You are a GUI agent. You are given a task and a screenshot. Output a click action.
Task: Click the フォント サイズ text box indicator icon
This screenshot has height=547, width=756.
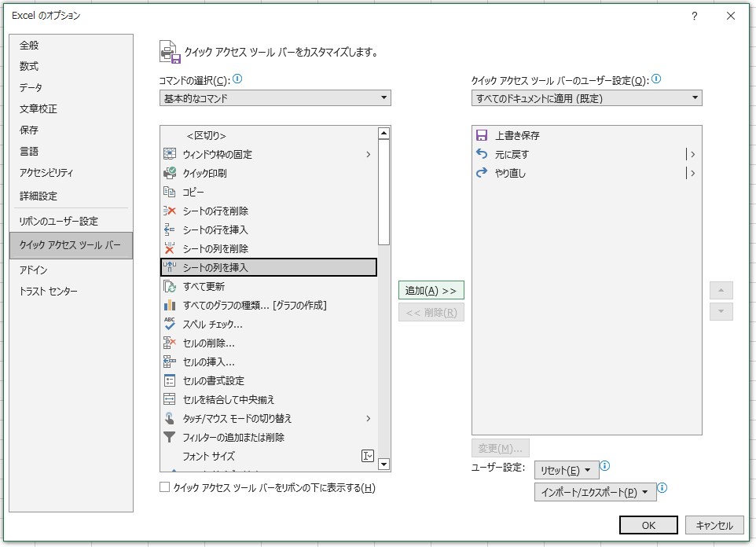click(368, 456)
